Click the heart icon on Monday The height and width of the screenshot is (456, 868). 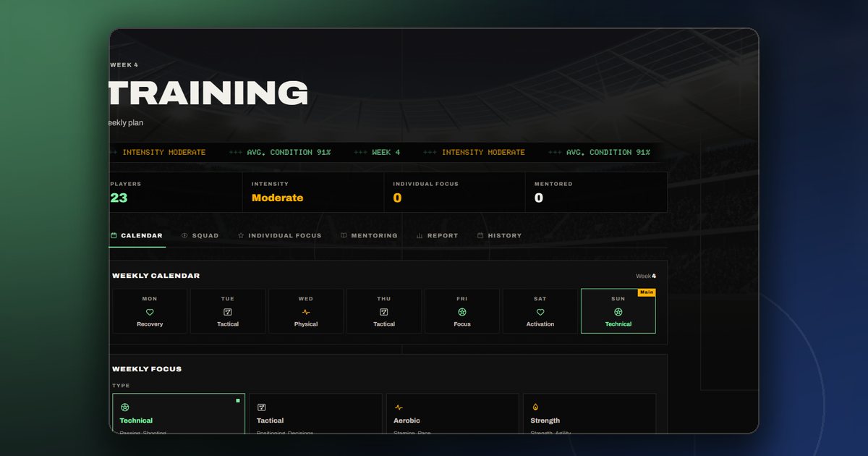pyautogui.click(x=150, y=312)
